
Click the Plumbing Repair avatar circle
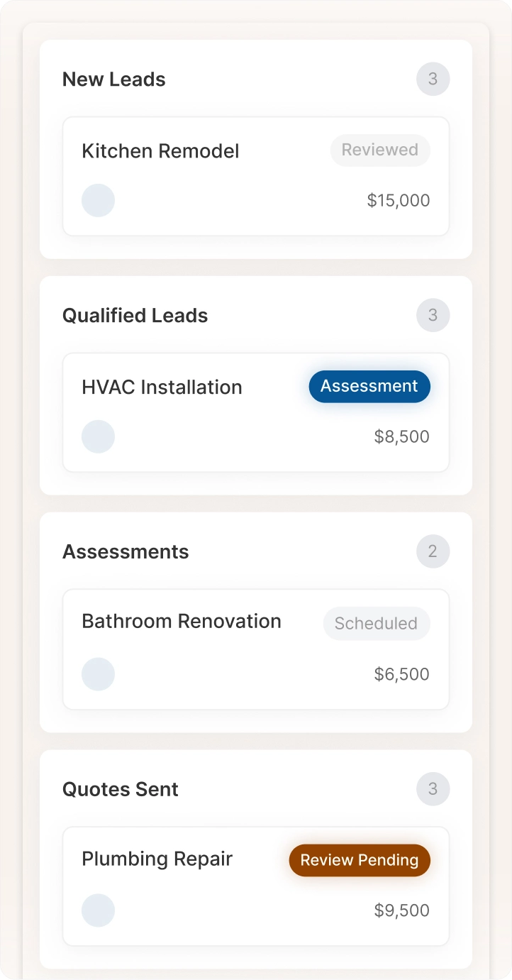point(98,910)
